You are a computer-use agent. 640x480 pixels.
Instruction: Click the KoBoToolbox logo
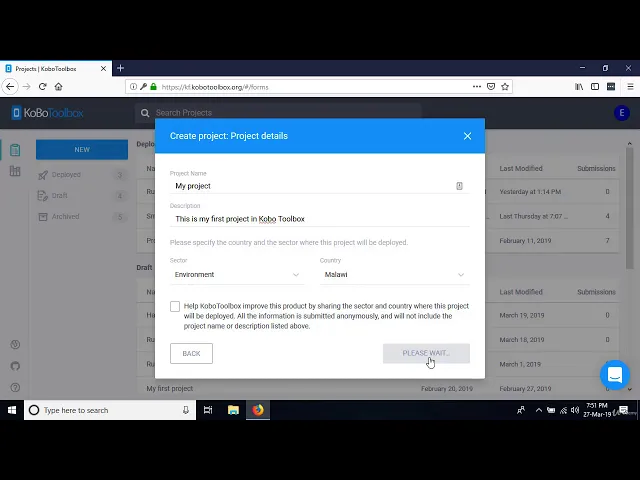[x=47, y=113]
